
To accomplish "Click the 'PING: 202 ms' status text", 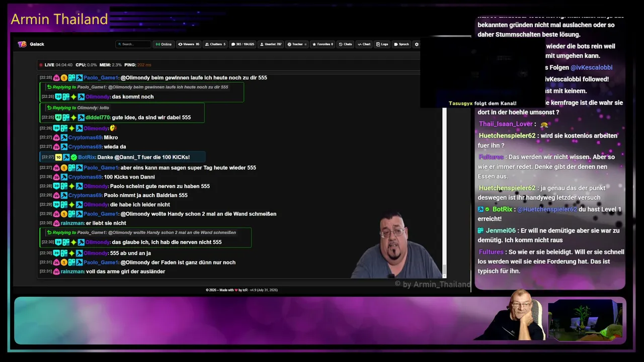I will pyautogui.click(x=137, y=65).
